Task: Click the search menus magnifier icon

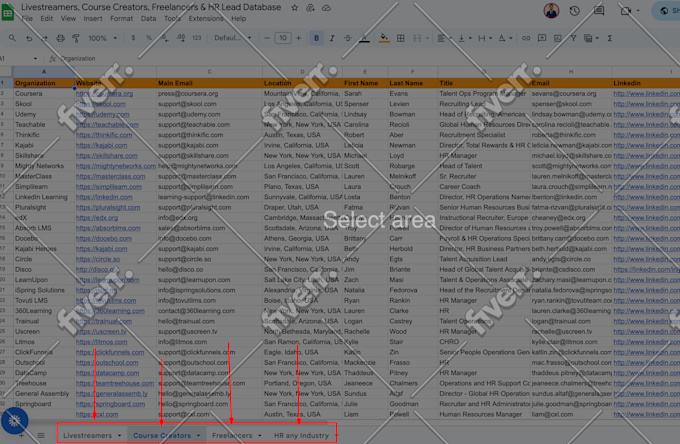Action: coord(12,38)
